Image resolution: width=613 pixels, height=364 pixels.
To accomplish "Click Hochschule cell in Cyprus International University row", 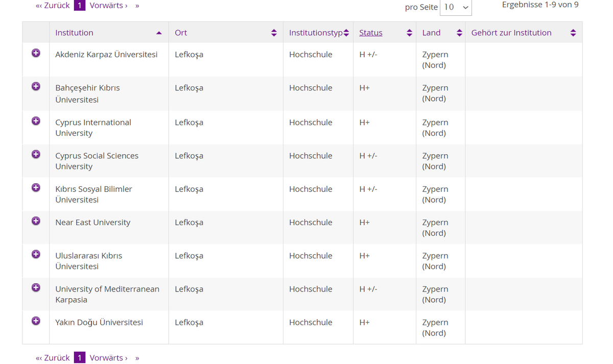I will point(311,123).
